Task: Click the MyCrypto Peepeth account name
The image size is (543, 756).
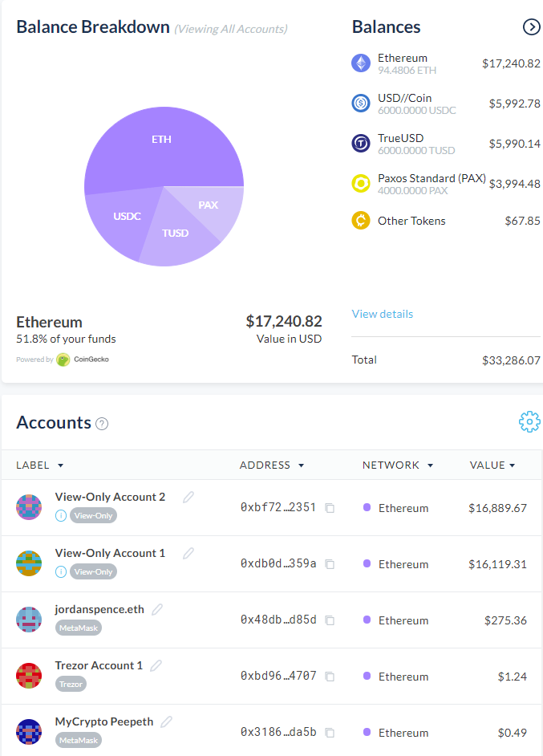Action: (x=104, y=721)
